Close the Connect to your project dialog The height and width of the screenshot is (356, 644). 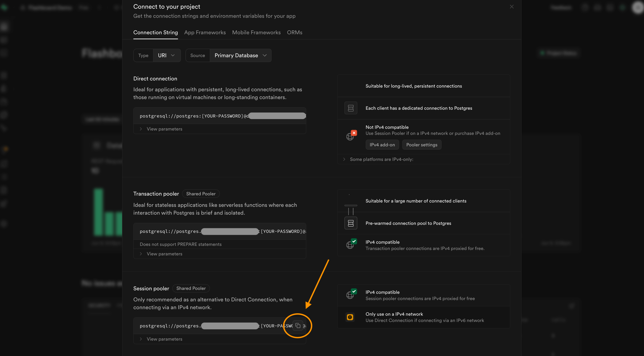(511, 7)
